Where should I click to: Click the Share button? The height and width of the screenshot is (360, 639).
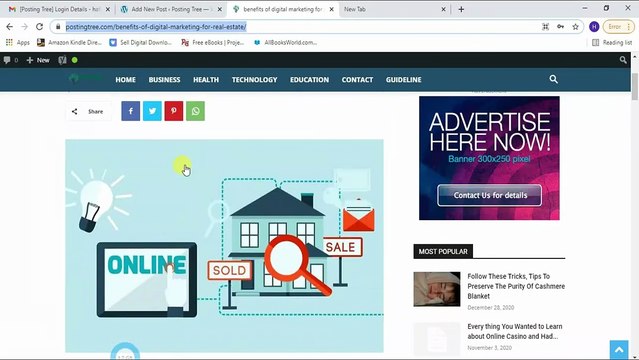88,111
